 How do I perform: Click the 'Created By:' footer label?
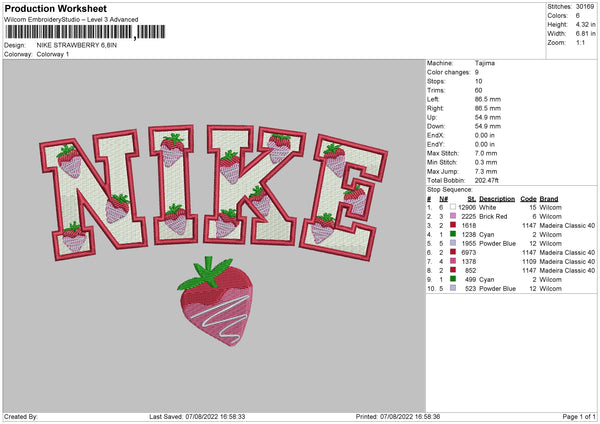[21, 417]
